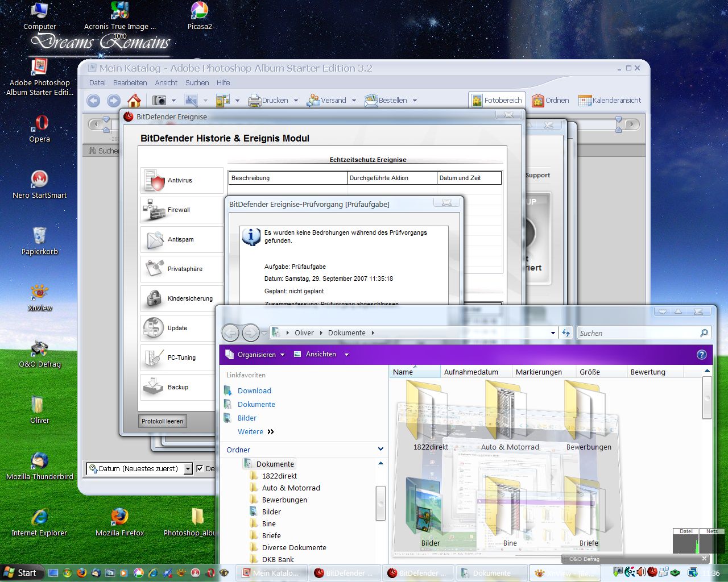Open the Firewall section in BitDefender
Image resolution: width=728 pixels, height=582 pixels.
181,210
